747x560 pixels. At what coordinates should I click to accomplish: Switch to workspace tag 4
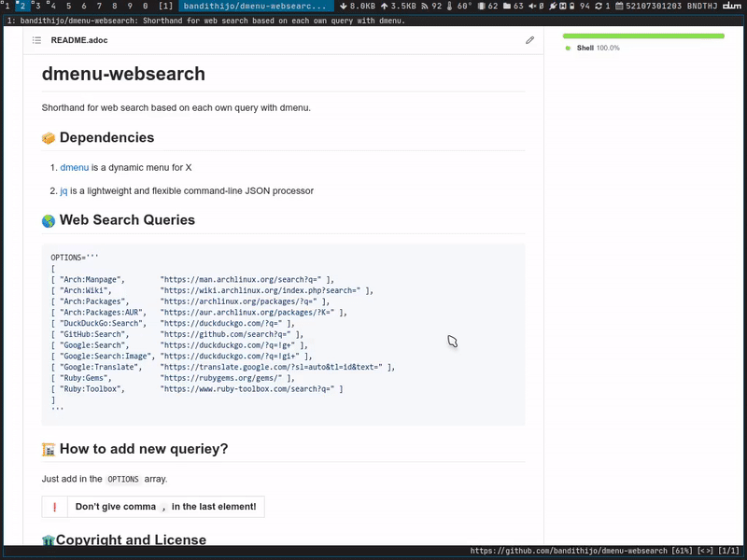pyautogui.click(x=53, y=7)
